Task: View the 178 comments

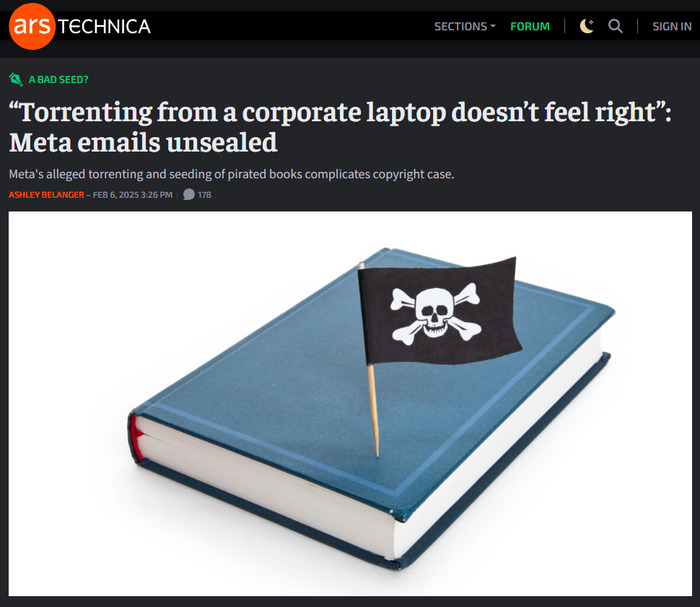Action: 204,195
